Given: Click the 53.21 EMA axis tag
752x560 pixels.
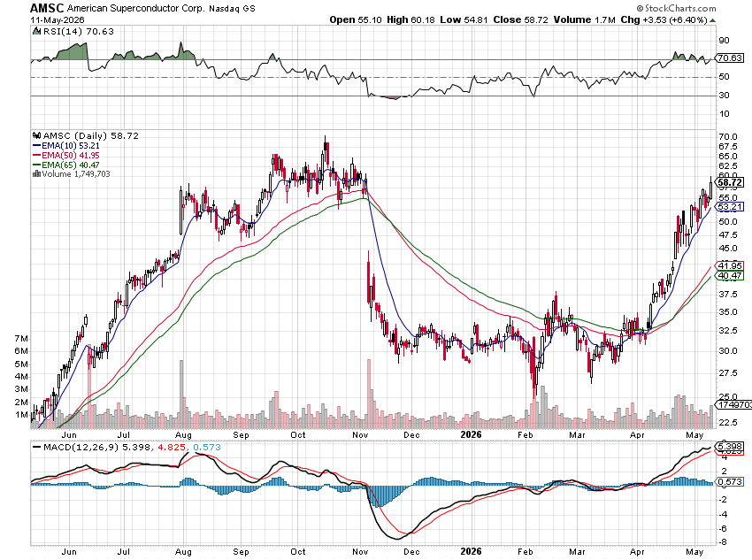Looking at the screenshot, I should point(730,207).
